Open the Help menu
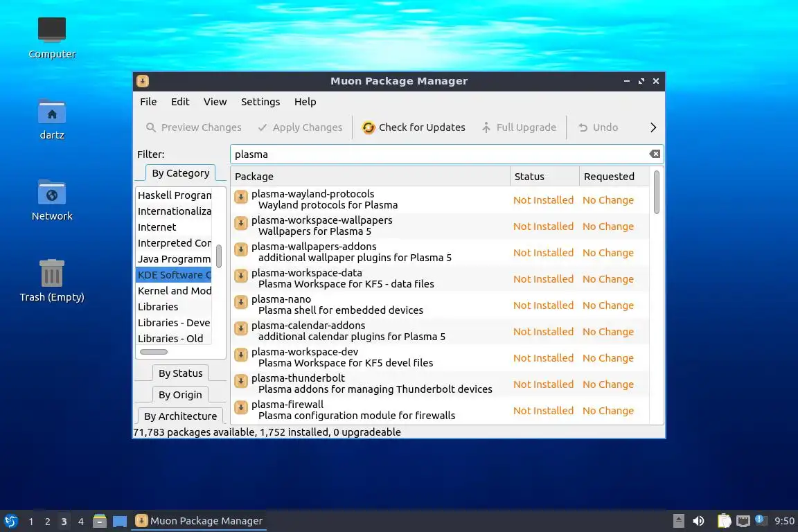798x532 pixels. (x=305, y=102)
